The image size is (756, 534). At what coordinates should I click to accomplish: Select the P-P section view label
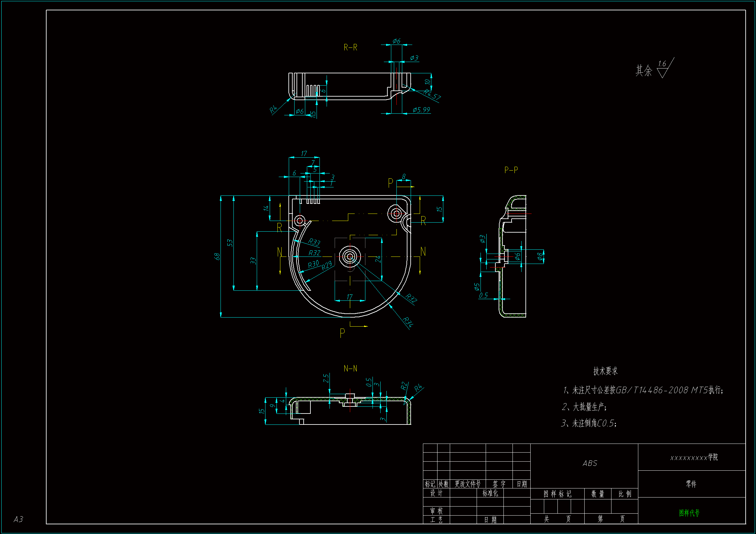click(x=511, y=170)
